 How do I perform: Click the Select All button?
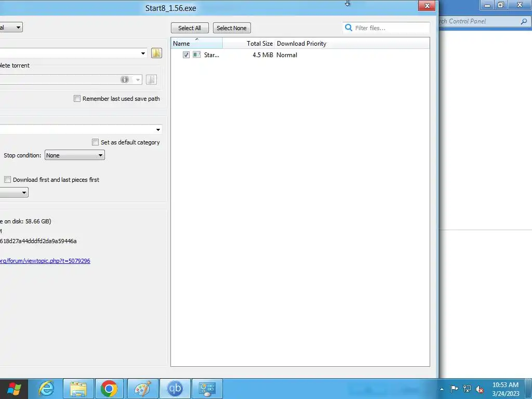(189, 28)
